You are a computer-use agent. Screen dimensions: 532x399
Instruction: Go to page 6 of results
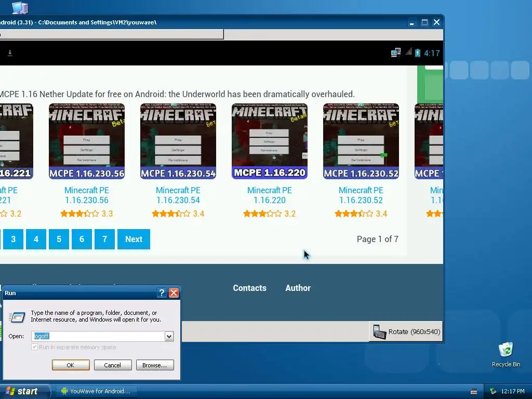82,239
